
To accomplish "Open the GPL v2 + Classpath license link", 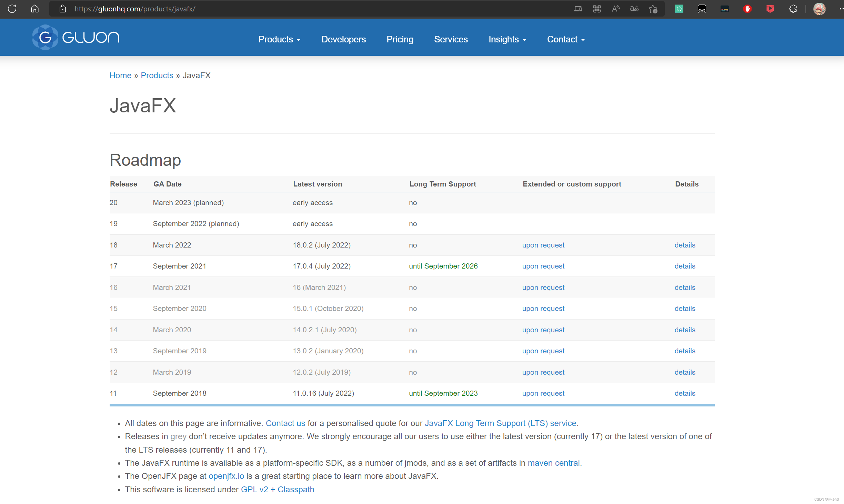I will [277, 490].
